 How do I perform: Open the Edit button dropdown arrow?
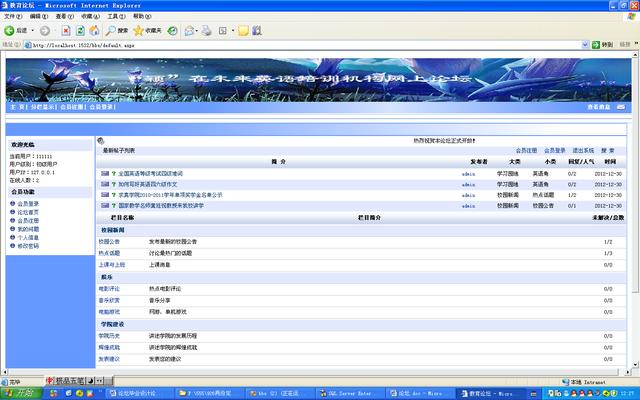point(233,31)
